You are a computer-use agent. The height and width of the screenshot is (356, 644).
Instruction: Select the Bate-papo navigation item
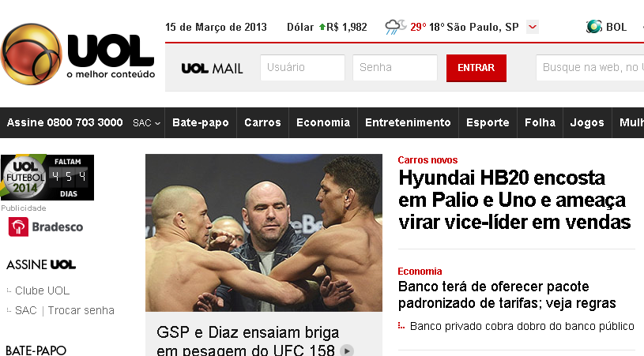tap(201, 122)
